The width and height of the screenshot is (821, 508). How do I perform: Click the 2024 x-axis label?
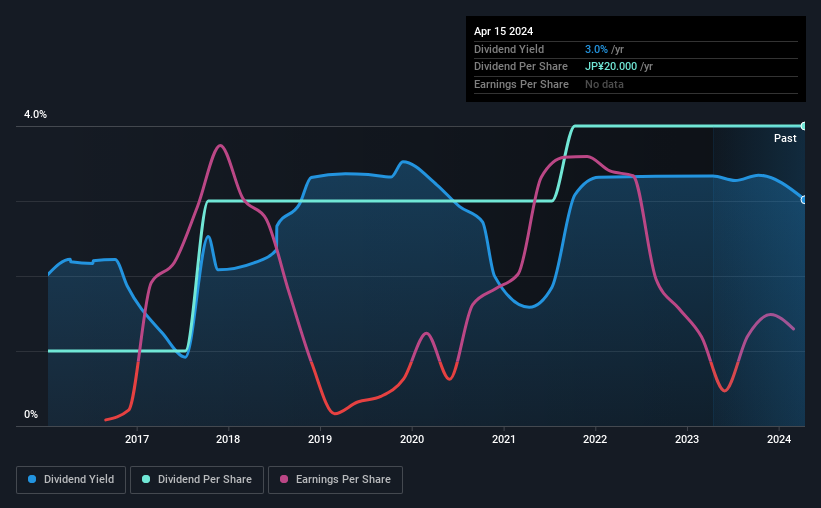pos(779,439)
